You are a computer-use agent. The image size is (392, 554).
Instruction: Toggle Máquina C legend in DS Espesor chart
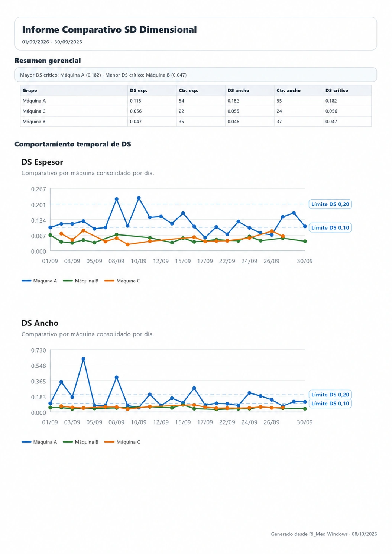pos(123,281)
